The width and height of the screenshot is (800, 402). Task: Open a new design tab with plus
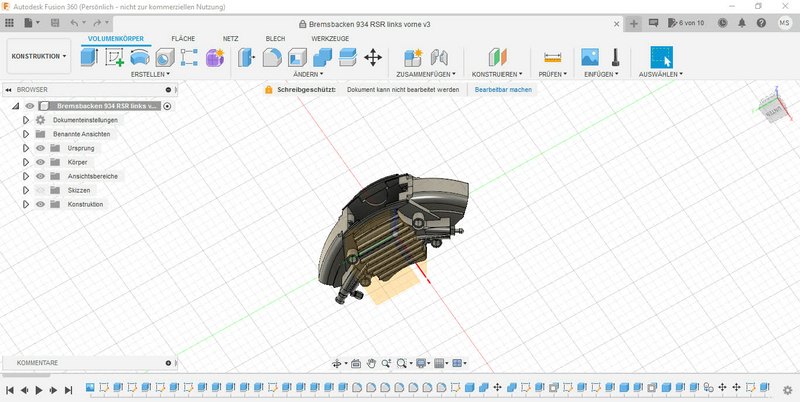pyautogui.click(x=634, y=23)
